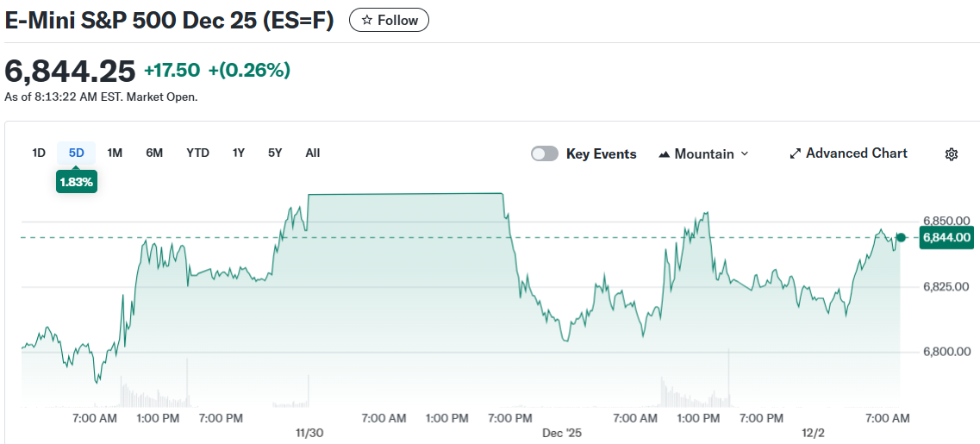Image resolution: width=980 pixels, height=444 pixels.
Task: Choose the YTD time range
Action: point(197,153)
